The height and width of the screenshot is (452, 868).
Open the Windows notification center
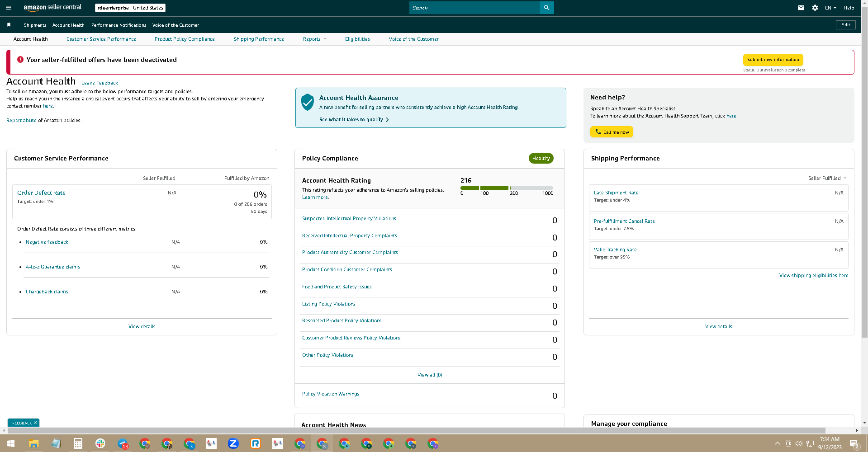[x=854, y=443]
